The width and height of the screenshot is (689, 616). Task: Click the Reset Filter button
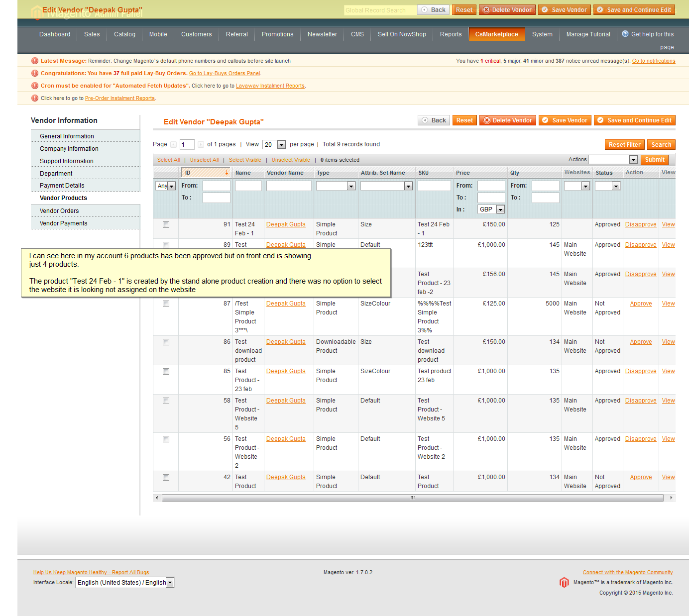(x=624, y=145)
